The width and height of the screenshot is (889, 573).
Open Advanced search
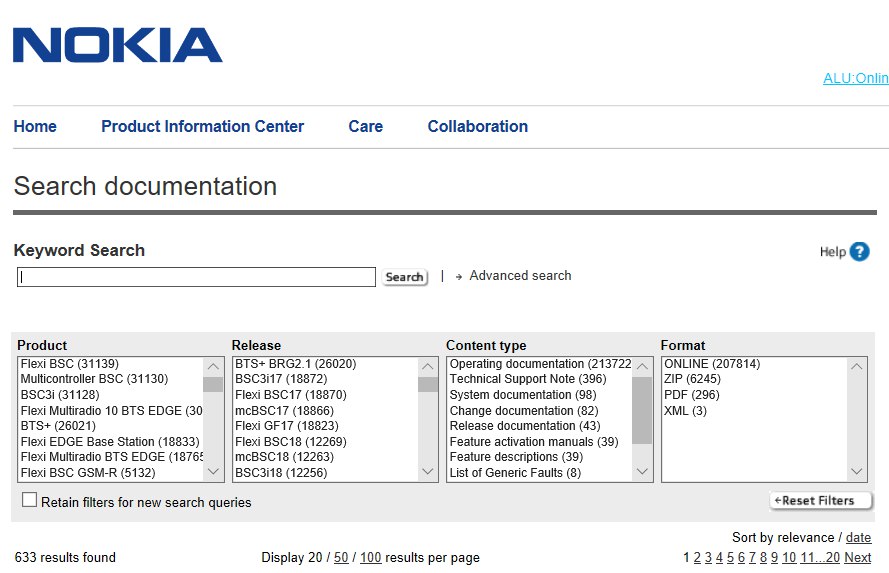[x=520, y=275]
